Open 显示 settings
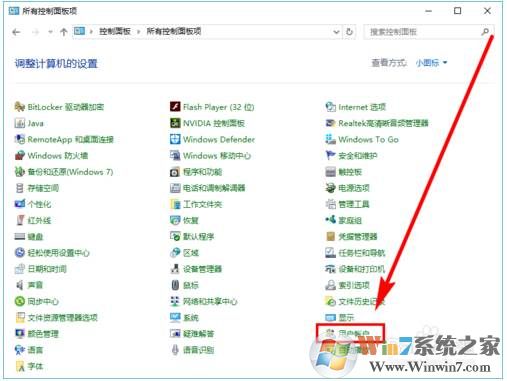This screenshot has width=507, height=381. coord(340,317)
